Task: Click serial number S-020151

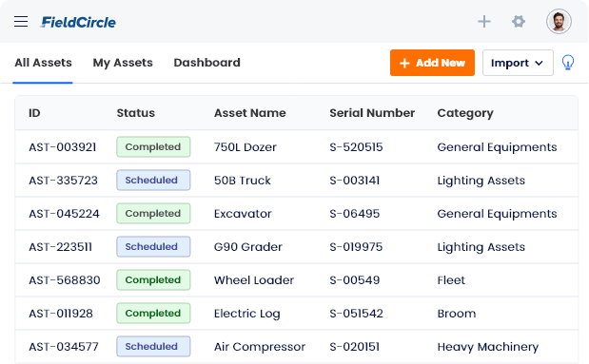Action: coord(355,346)
